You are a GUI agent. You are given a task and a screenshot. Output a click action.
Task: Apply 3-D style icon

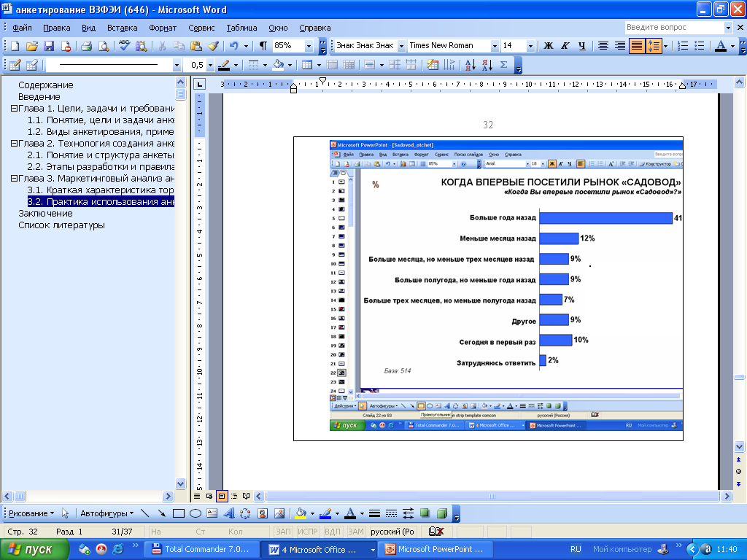442,513
